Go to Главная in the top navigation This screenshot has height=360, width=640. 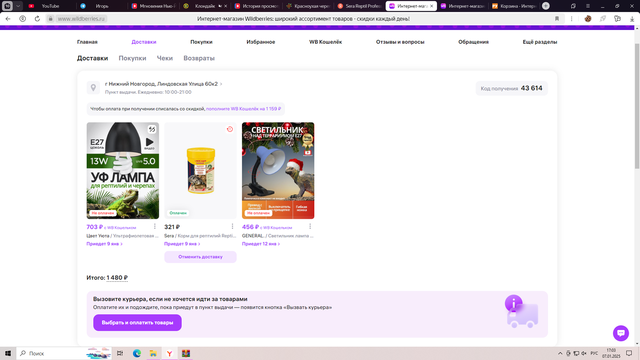(87, 42)
